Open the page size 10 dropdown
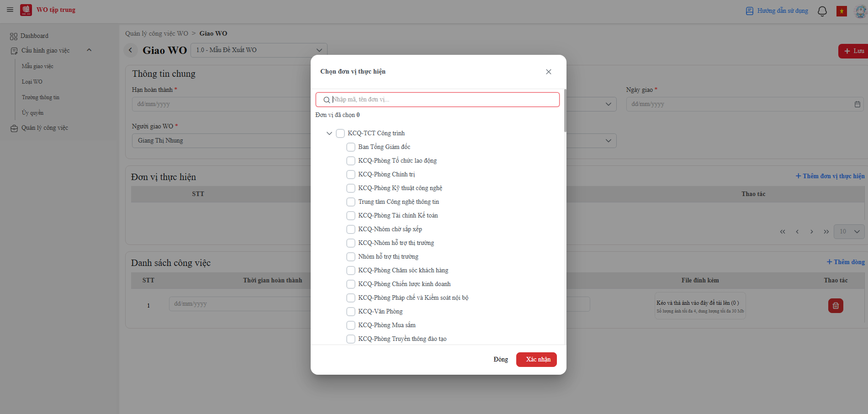 coord(849,232)
